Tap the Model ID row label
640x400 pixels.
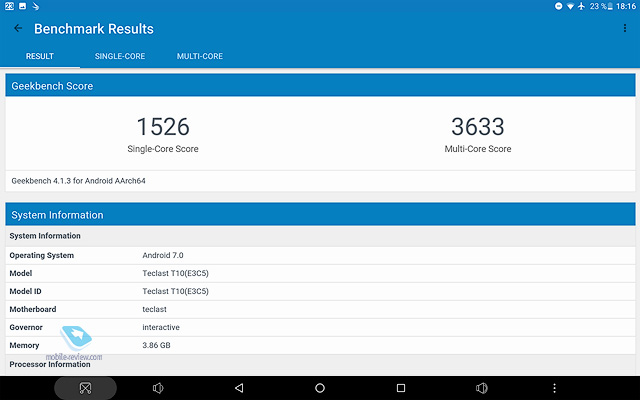pos(25,291)
